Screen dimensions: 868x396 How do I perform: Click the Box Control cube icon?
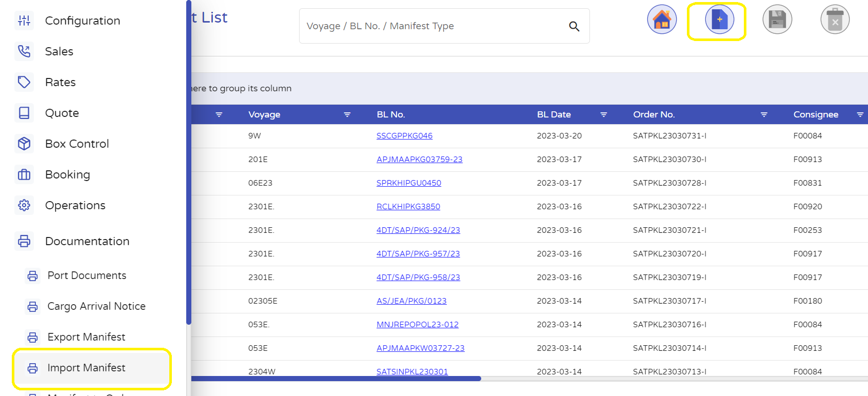[x=24, y=144]
